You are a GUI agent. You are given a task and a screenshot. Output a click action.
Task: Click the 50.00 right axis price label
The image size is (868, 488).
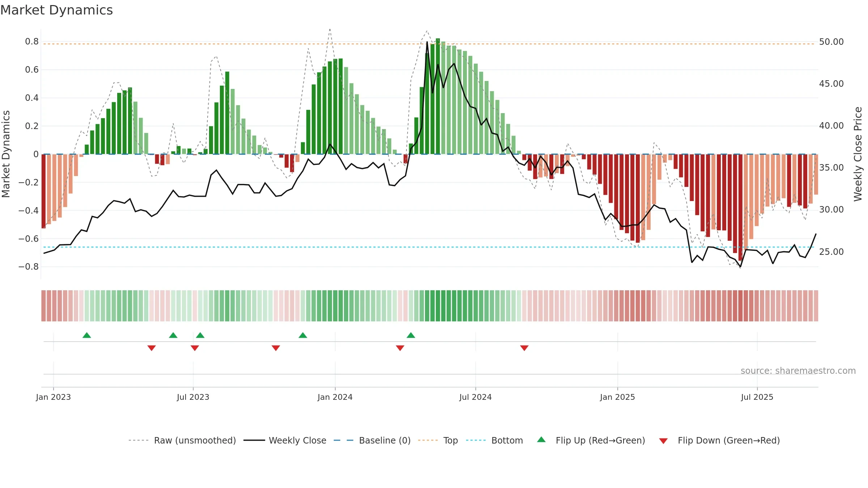point(831,42)
